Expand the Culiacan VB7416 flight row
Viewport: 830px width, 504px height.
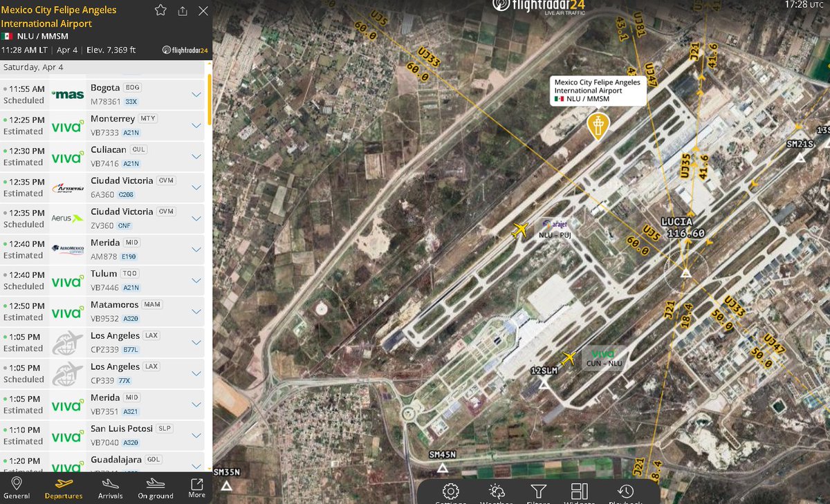pyautogui.click(x=196, y=156)
